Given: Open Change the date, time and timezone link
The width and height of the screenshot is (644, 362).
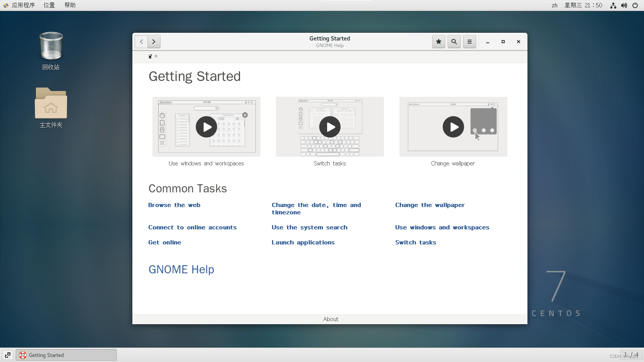Looking at the screenshot, I should (316, 209).
